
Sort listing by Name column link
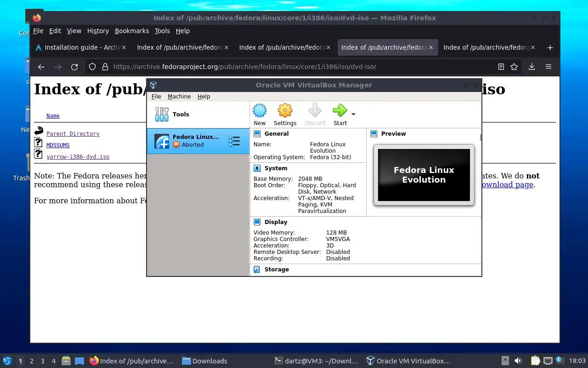pyautogui.click(x=53, y=116)
